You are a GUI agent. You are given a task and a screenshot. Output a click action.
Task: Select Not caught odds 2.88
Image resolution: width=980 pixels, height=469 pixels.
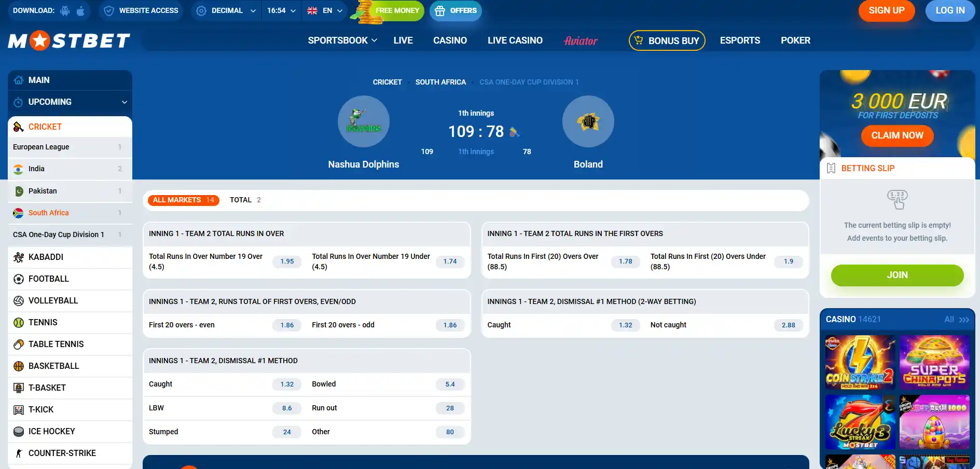click(788, 325)
